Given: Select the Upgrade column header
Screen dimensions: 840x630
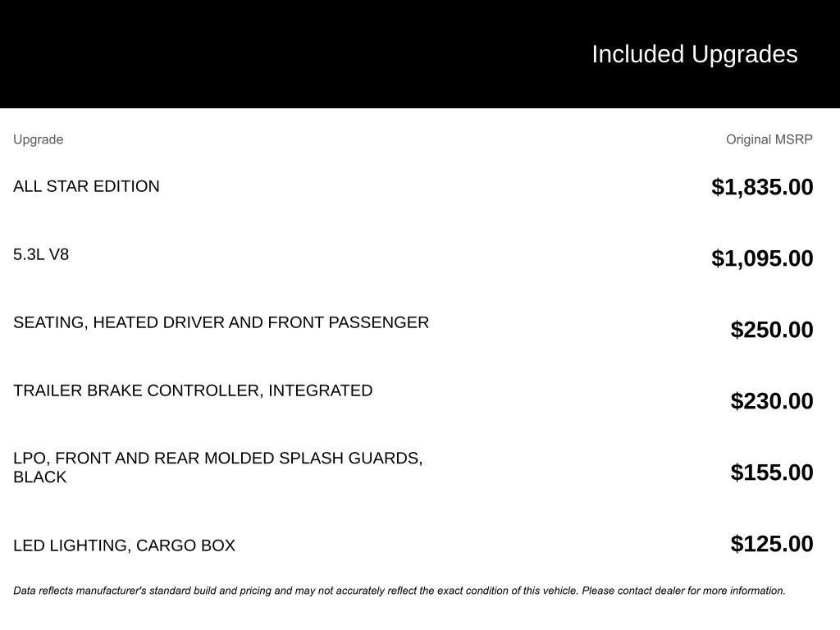Looking at the screenshot, I should click(x=38, y=139).
